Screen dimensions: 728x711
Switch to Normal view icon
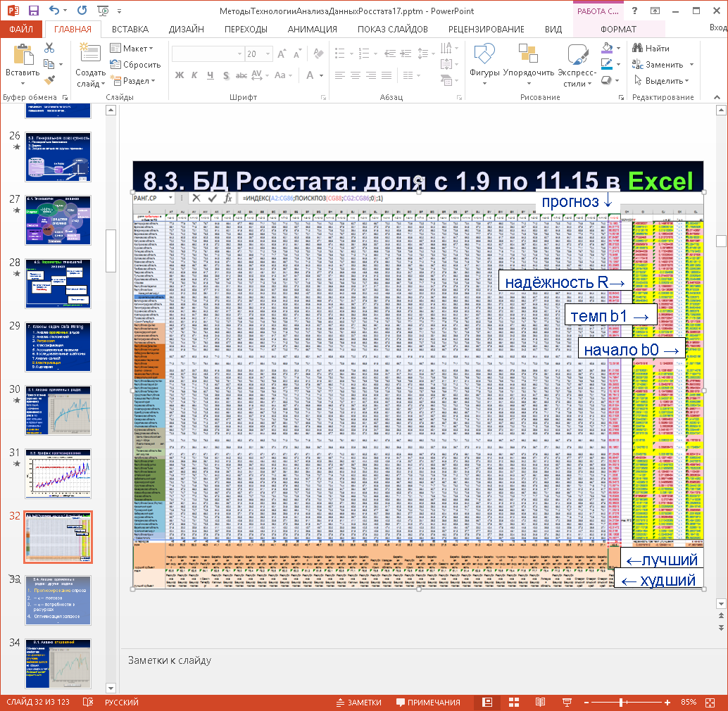tap(487, 702)
